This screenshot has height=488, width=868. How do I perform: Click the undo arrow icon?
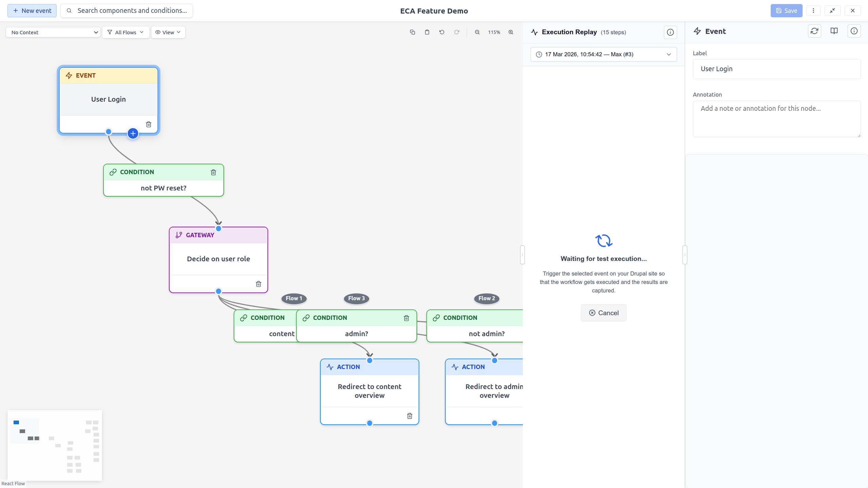(x=441, y=32)
